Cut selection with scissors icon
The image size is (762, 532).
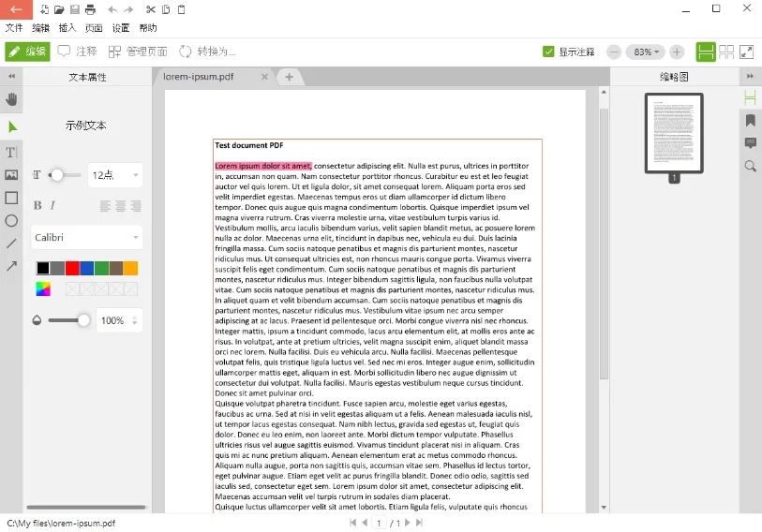click(151, 9)
